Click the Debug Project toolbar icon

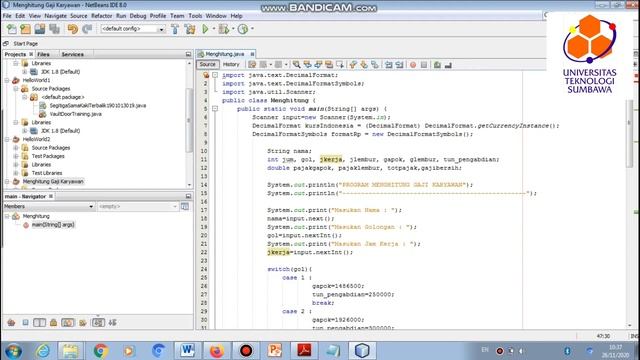pyautogui.click(x=224, y=29)
